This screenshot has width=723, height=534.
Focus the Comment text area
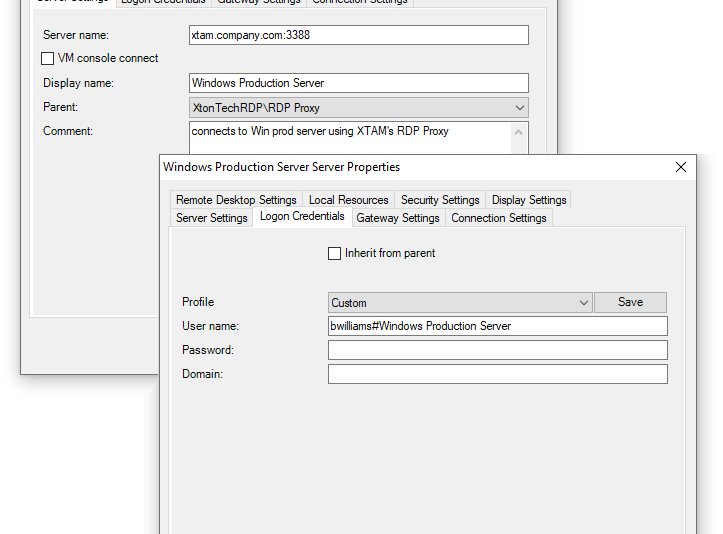(x=350, y=138)
